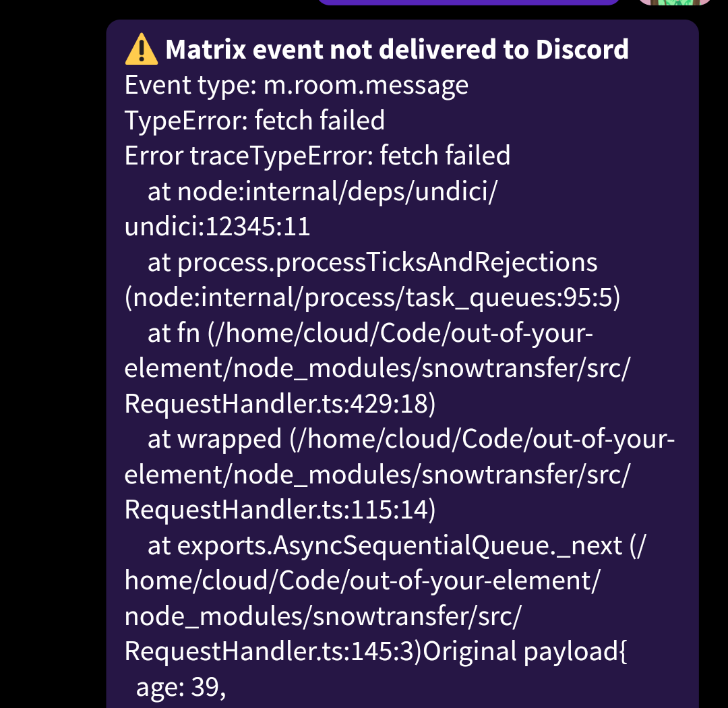Click the "TypeError: fetch failed" line
This screenshot has height=708, width=728.
(x=254, y=121)
